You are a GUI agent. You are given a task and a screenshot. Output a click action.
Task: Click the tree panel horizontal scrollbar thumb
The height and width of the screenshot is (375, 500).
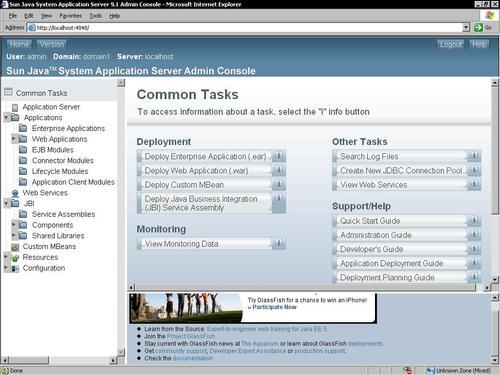click(x=29, y=360)
